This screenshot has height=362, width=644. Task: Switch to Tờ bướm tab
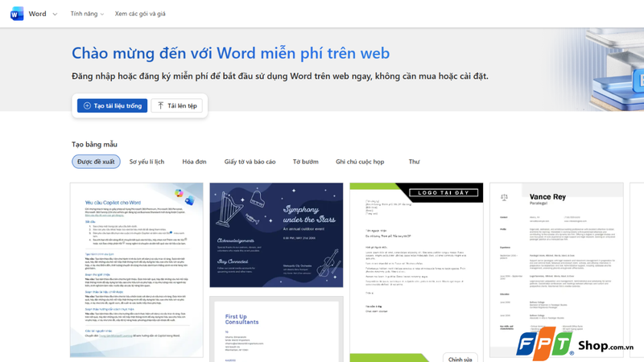point(306,162)
